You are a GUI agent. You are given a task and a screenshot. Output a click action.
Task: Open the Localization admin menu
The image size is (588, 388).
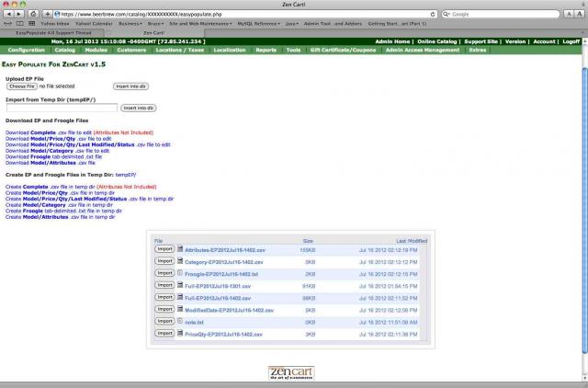pos(230,50)
